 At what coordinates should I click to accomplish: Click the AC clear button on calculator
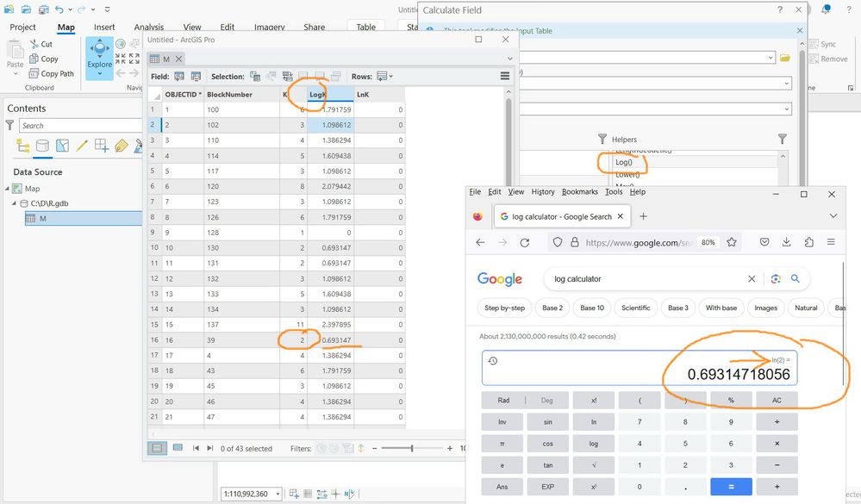click(x=777, y=401)
